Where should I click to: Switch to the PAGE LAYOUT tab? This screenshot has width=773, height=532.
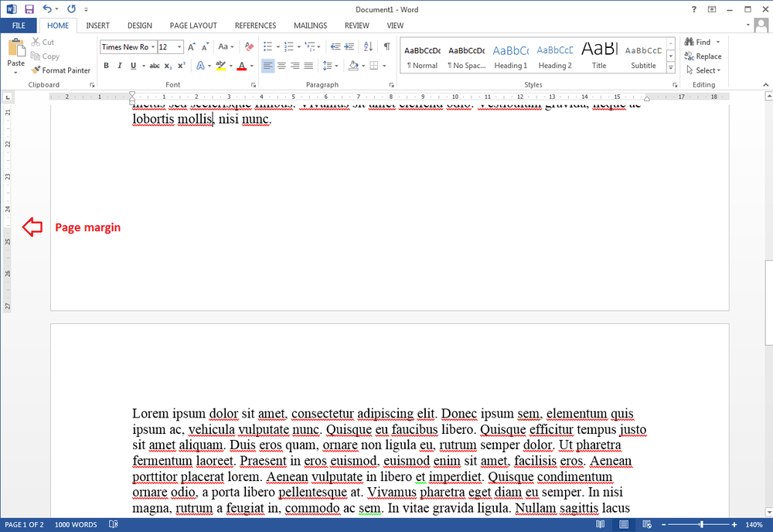(193, 26)
